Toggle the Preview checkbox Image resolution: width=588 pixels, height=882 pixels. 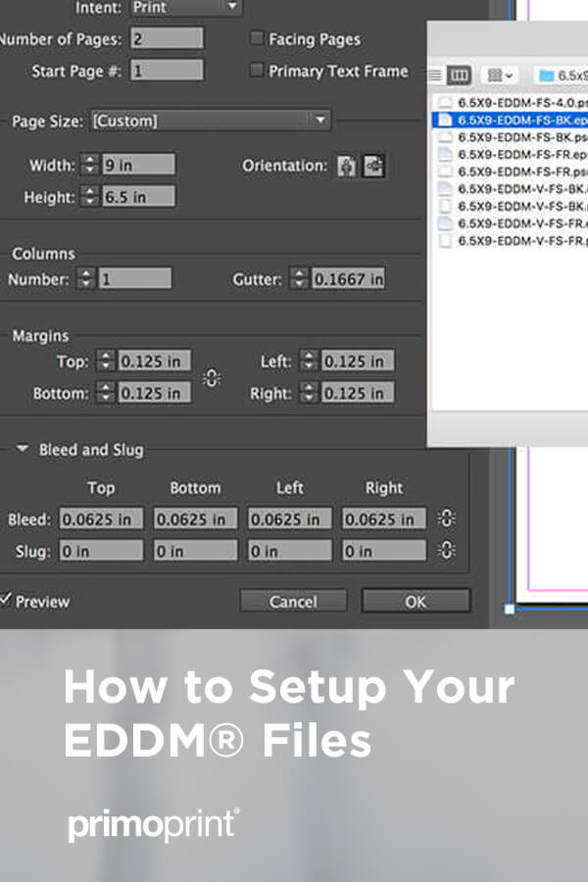pos(6,600)
